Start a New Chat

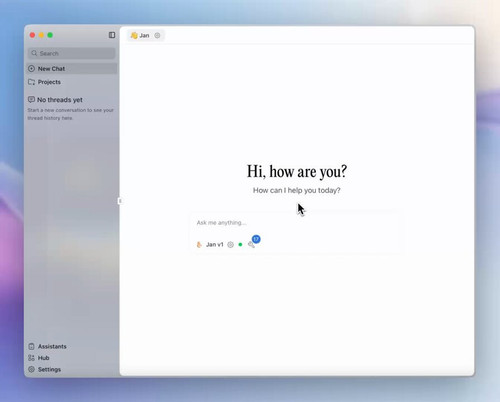[x=72, y=69]
